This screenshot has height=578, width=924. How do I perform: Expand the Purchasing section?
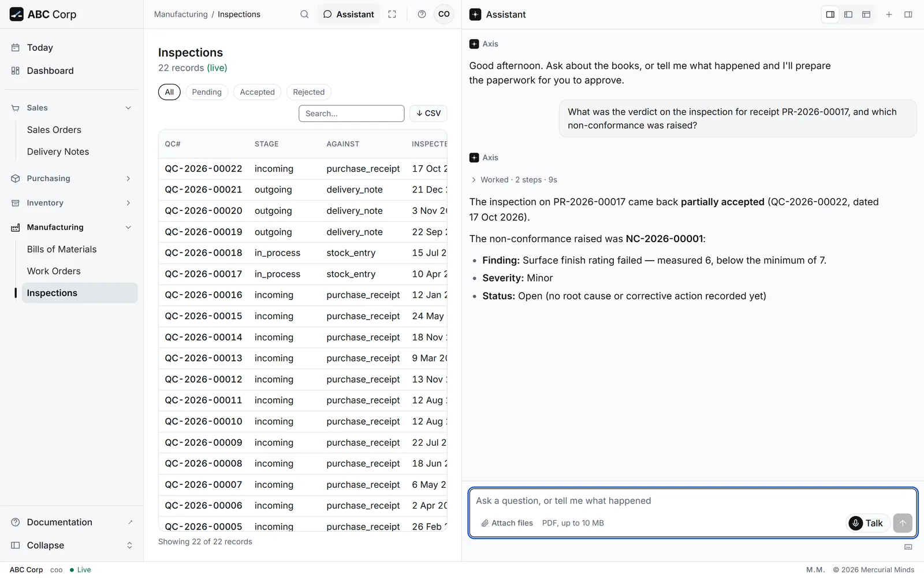click(72, 179)
